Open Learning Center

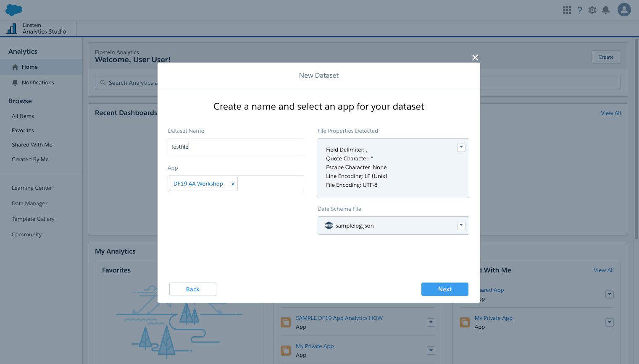[x=32, y=188]
